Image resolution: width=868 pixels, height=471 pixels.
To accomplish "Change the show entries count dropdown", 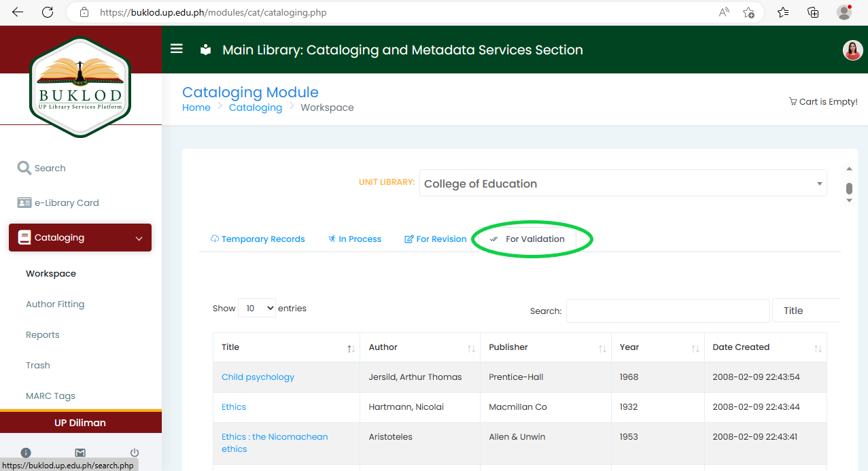I will 257,309.
